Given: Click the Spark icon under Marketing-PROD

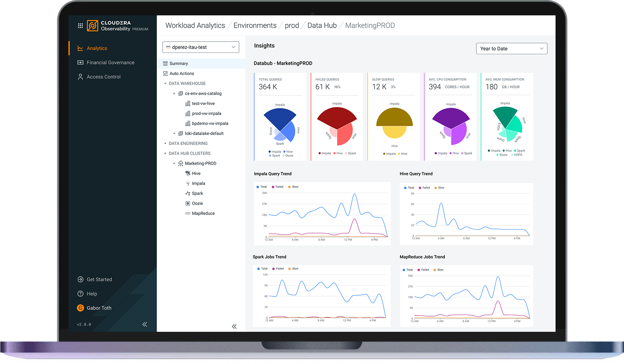Looking at the screenshot, I should point(187,193).
